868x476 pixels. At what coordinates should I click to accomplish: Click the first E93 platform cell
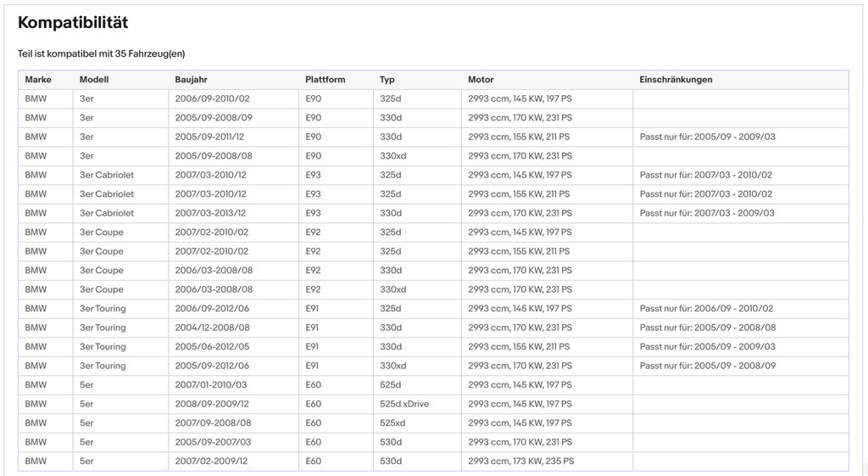tap(314, 175)
